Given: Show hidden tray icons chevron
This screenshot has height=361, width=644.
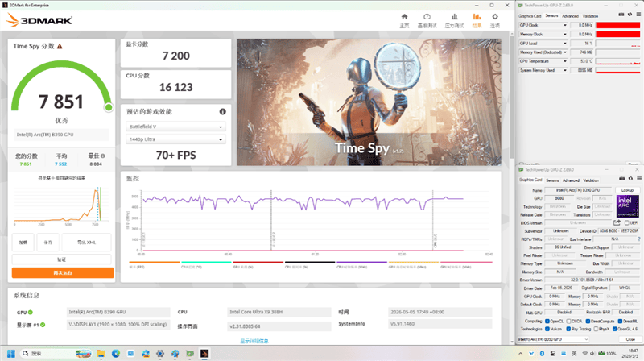Looking at the screenshot, I should (520, 354).
